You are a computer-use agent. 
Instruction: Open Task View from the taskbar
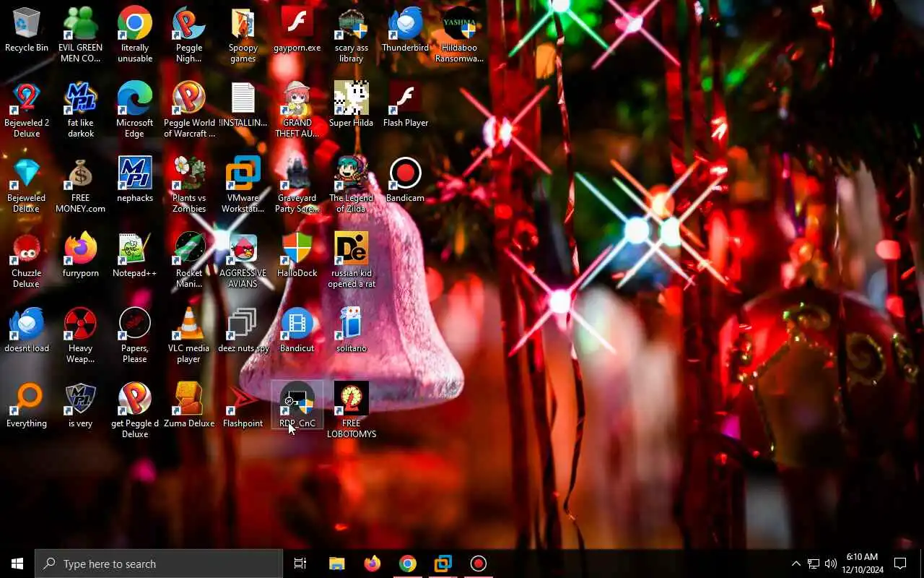point(300,564)
